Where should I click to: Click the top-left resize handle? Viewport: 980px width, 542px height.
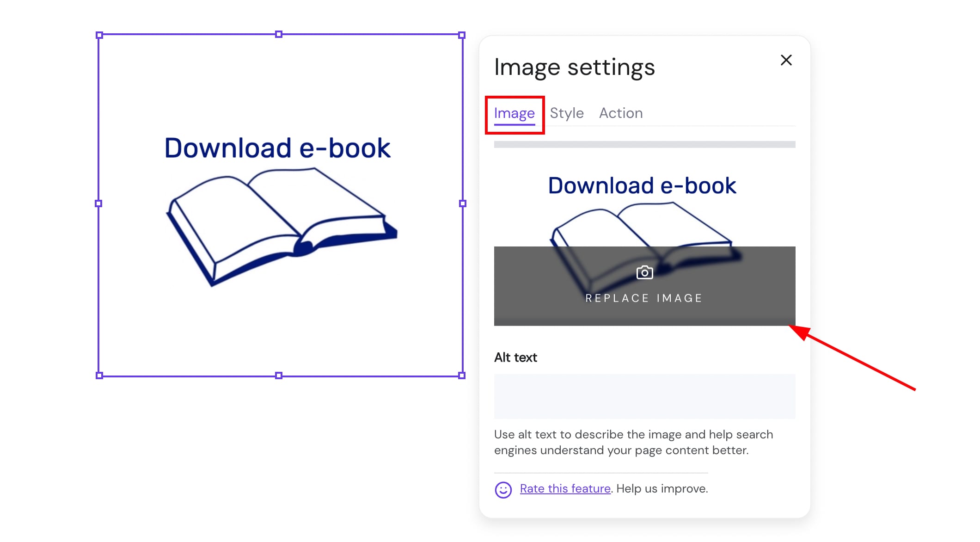99,35
